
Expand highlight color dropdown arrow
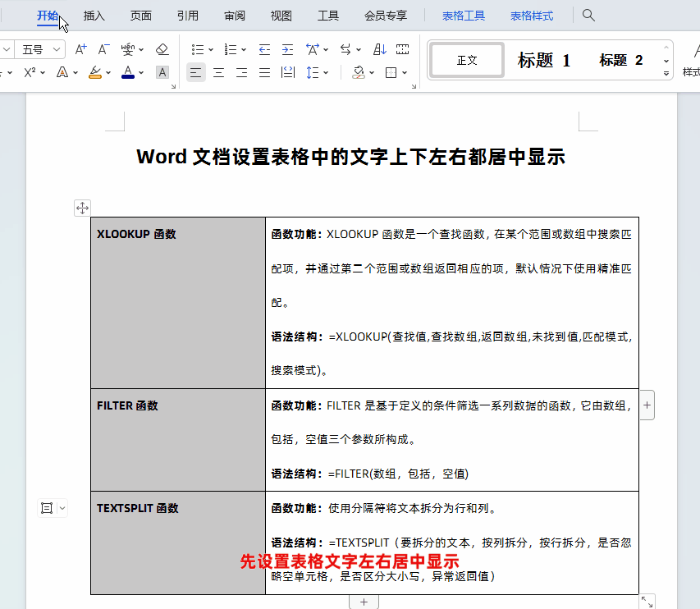pos(108,73)
